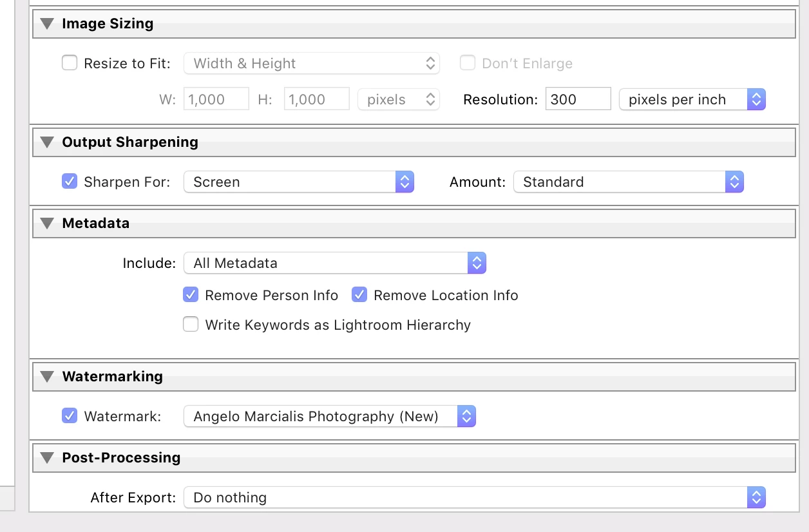Click the Post-Processing section header title
The width and height of the screenshot is (809, 532).
pyautogui.click(x=121, y=458)
